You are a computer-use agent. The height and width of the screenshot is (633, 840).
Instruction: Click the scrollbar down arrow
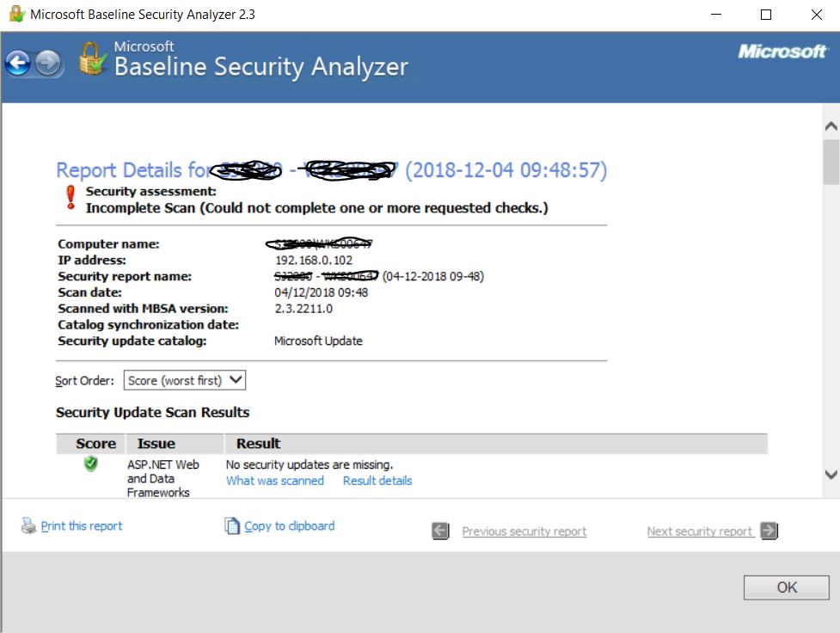(x=831, y=475)
